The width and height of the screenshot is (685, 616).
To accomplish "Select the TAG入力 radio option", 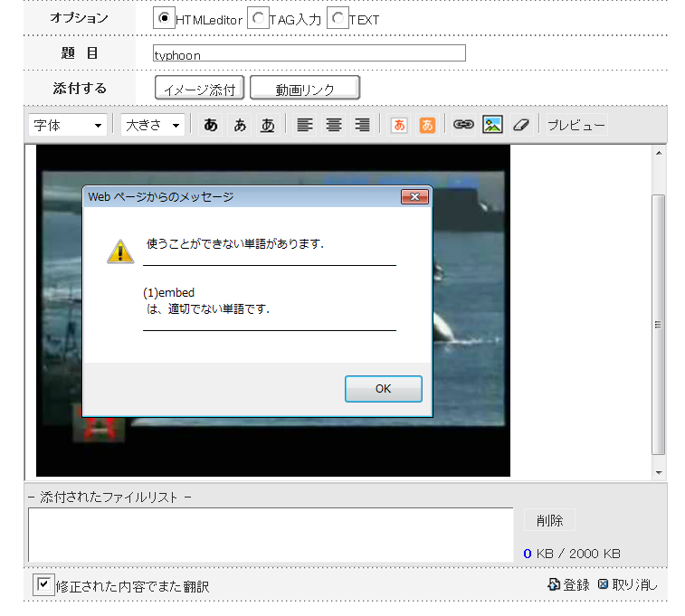I will (x=258, y=18).
